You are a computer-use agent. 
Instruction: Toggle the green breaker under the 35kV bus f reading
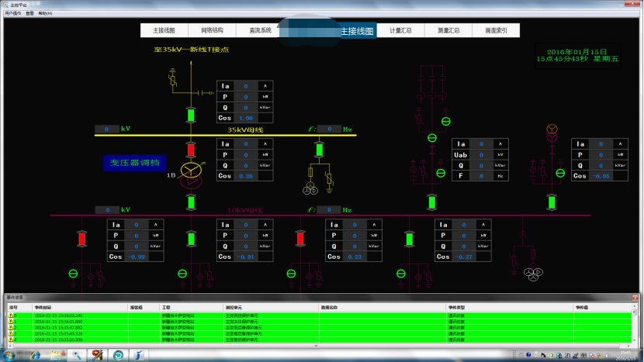[x=320, y=150]
